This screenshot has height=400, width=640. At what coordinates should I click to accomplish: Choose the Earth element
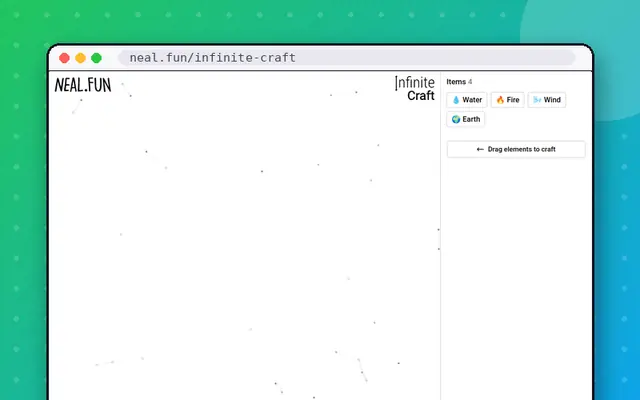(x=466, y=119)
